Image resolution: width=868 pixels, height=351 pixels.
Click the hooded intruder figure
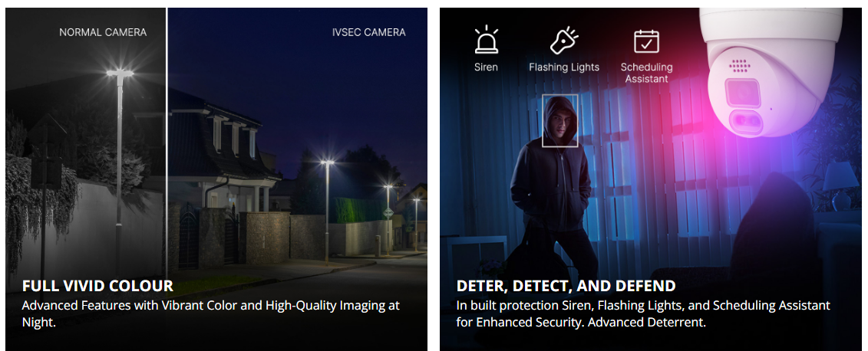coord(553,188)
